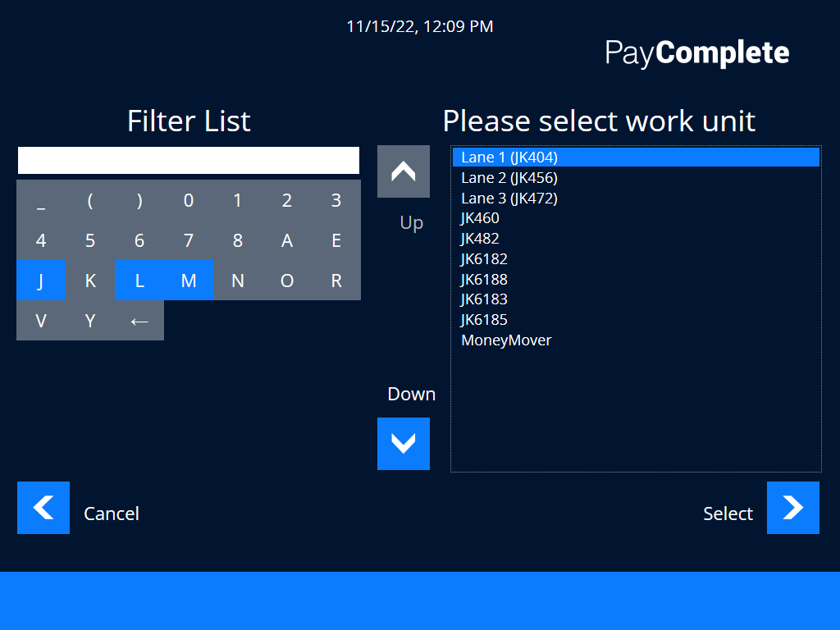Image resolution: width=840 pixels, height=630 pixels.
Task: Select Lane 2 (JK456) from the list
Action: point(509,177)
